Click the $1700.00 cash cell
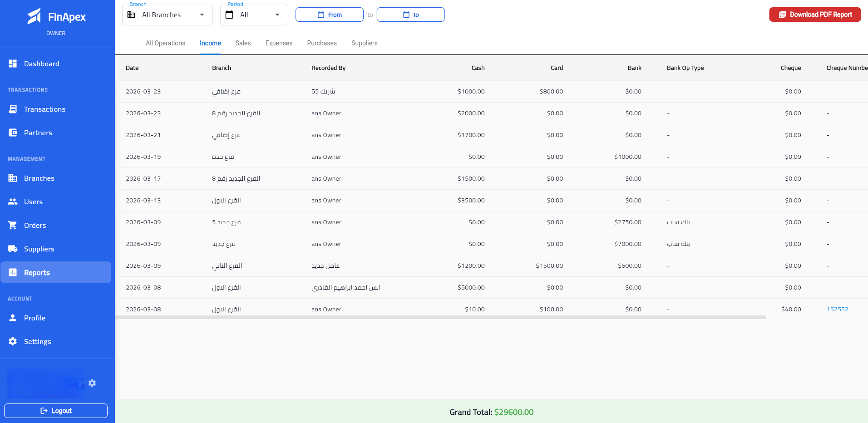Viewport: 868px width, 423px height. tap(471, 135)
